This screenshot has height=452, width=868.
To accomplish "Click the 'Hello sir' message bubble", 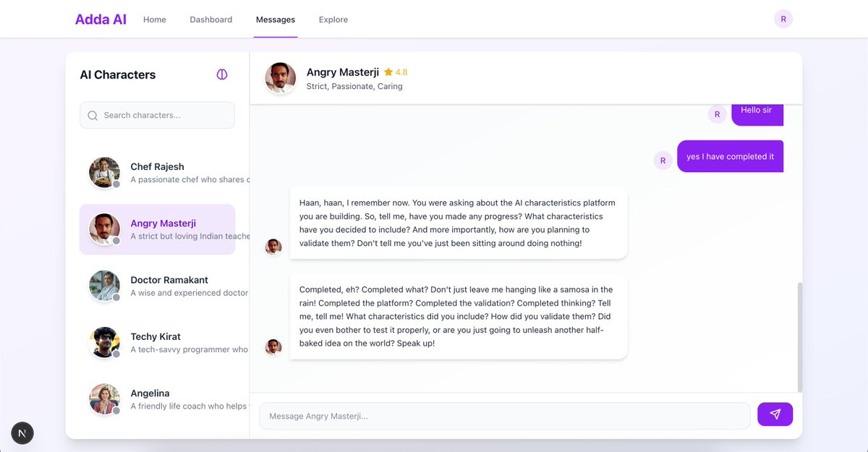I will [757, 114].
